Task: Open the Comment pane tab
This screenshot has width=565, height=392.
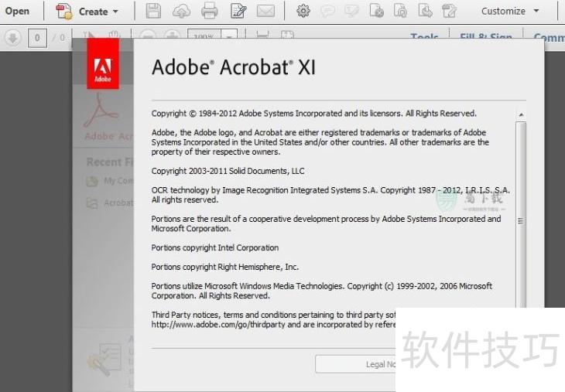Action: pyautogui.click(x=549, y=37)
